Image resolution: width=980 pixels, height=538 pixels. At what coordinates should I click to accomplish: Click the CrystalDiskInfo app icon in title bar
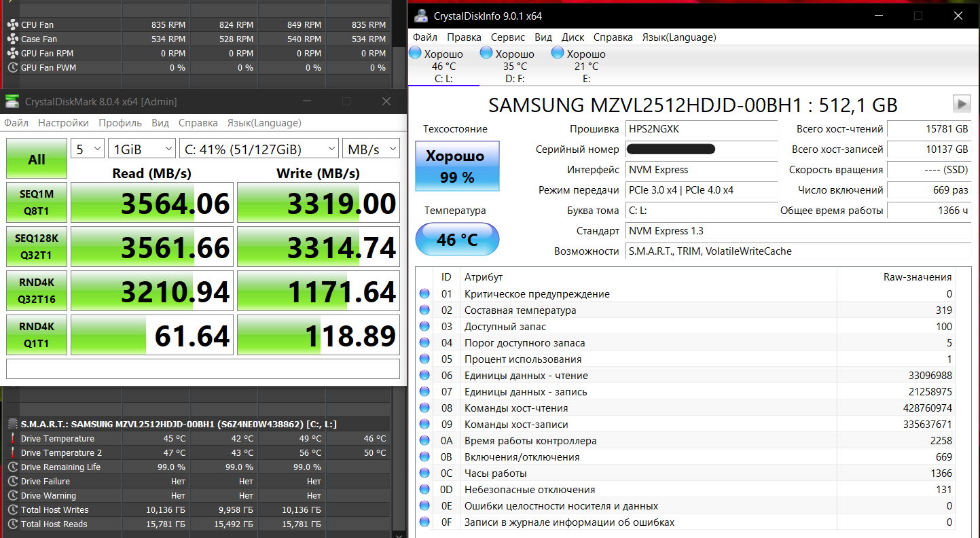tap(421, 16)
